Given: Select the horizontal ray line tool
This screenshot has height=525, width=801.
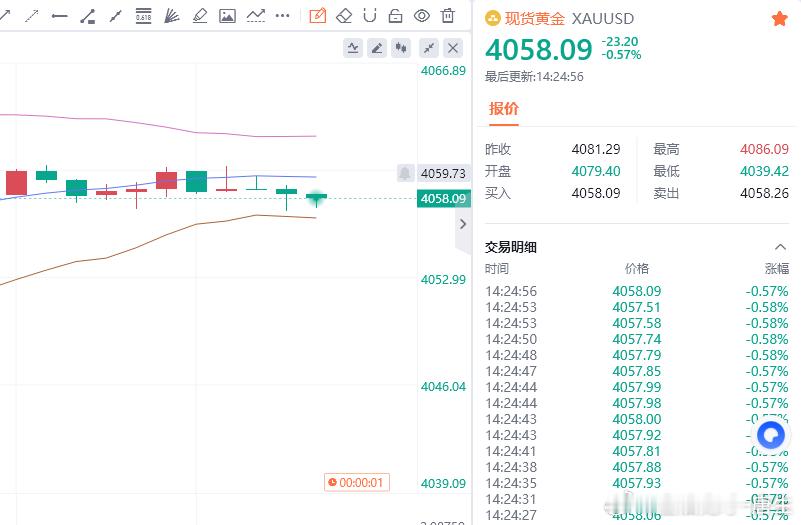Looking at the screenshot, I should click(60, 16).
